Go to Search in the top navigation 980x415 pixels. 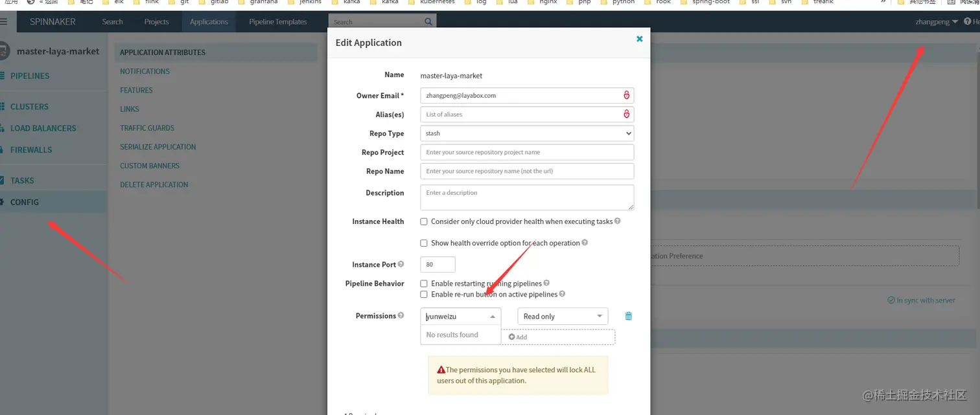(x=112, y=21)
